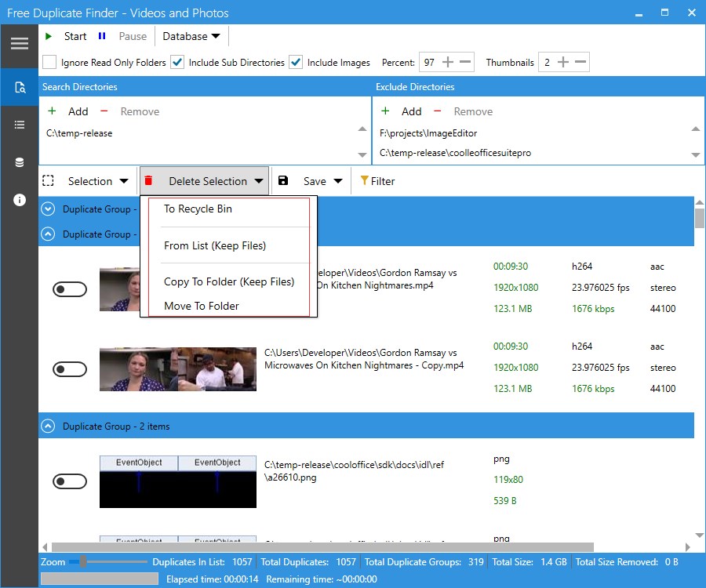Click the floppy disk Save icon

(x=282, y=181)
